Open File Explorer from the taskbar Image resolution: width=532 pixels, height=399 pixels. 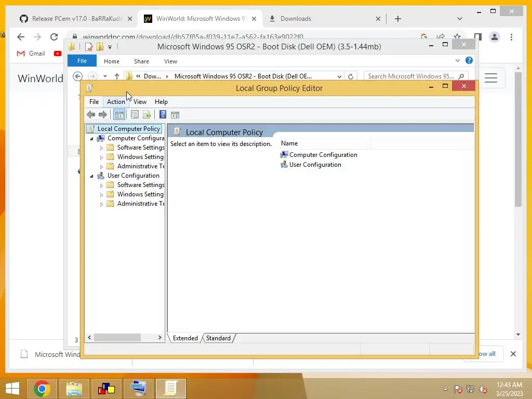(x=74, y=389)
